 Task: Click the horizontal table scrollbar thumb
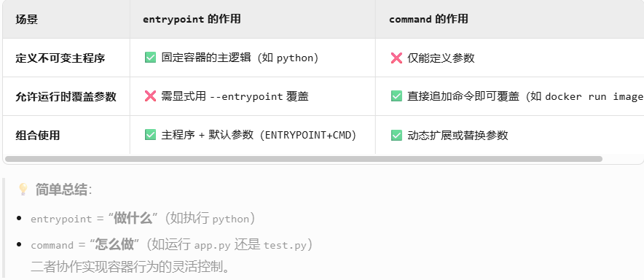click(304, 159)
